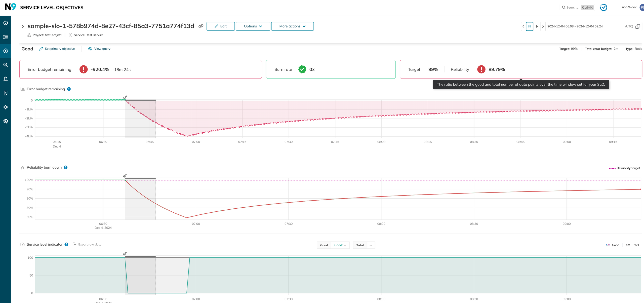The width and height of the screenshot is (644, 303).
Task: Expand the SLO details chevron beside the title
Action: click(23, 26)
